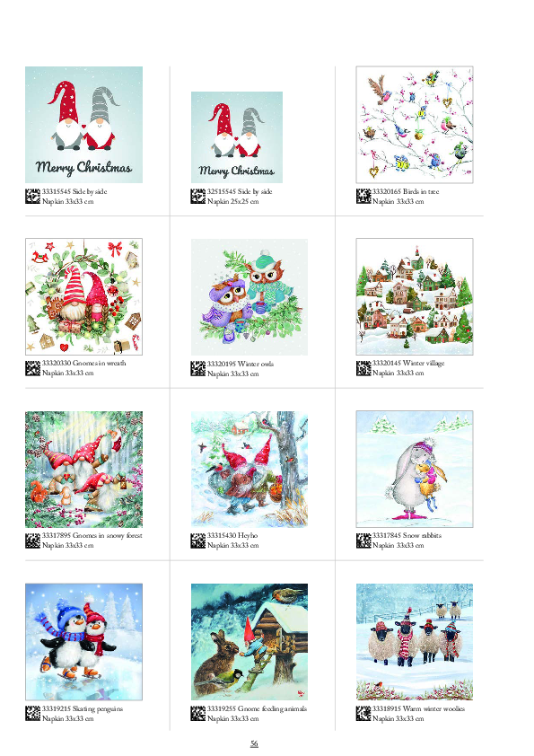Click the Gnomes in wreath napkin picture
The image size is (534, 756).
point(83,296)
